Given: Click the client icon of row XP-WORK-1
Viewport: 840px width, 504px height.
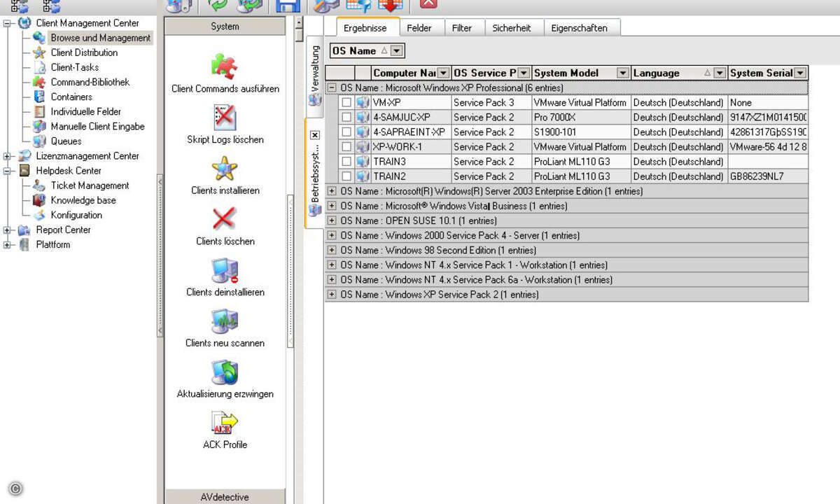Looking at the screenshot, I should coord(363,146).
